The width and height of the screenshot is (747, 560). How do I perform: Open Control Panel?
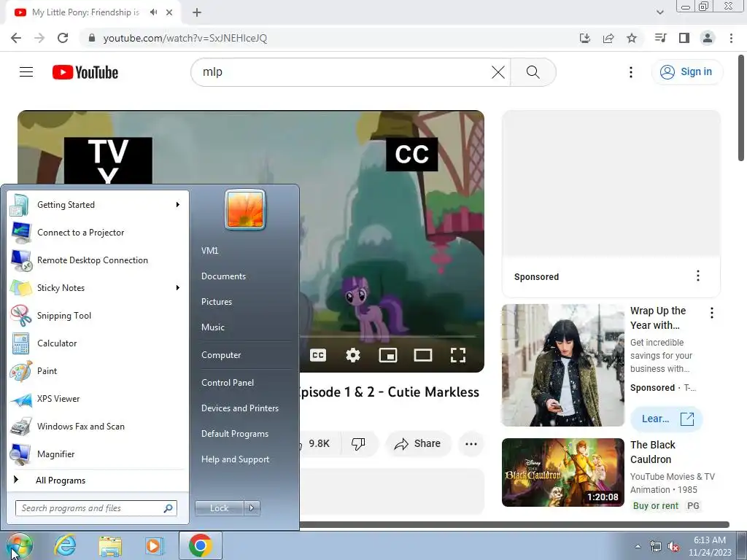(x=228, y=383)
